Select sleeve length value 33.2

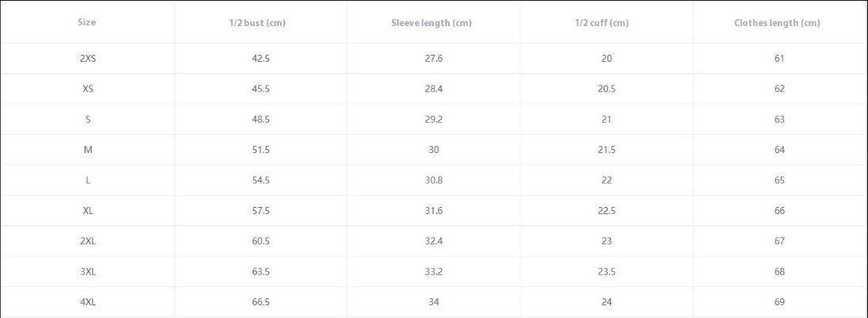[x=433, y=271]
